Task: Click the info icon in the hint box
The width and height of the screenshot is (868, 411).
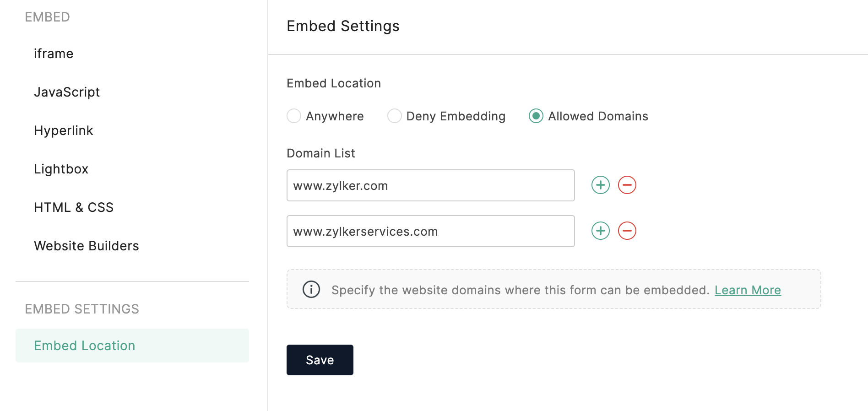Action: (311, 289)
